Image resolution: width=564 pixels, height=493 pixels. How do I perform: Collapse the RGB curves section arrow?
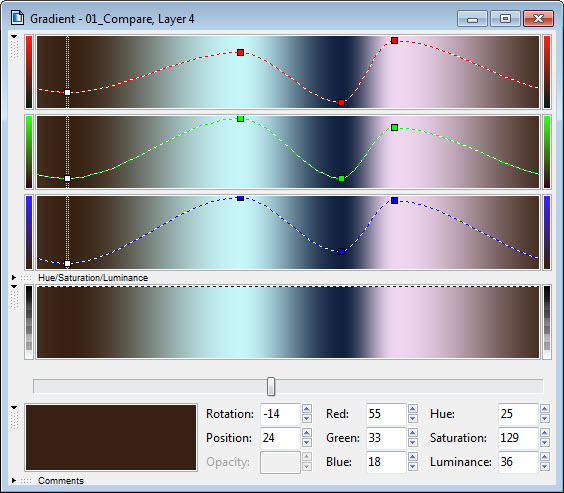point(14,37)
